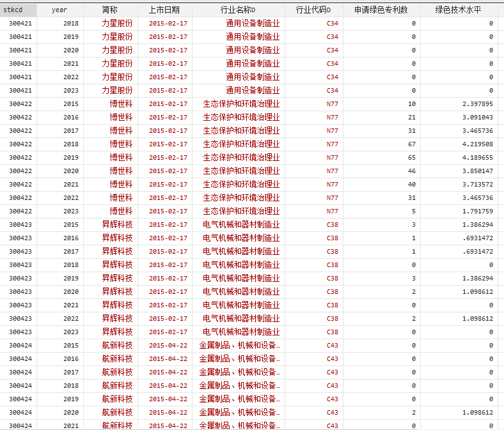Click the 简称 column header
Screen dimensions: 504x430
pyautogui.click(x=110, y=10)
